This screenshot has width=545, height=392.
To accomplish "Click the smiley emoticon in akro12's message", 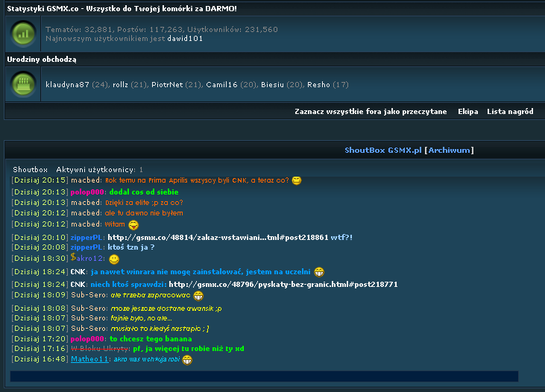I will point(114,259).
